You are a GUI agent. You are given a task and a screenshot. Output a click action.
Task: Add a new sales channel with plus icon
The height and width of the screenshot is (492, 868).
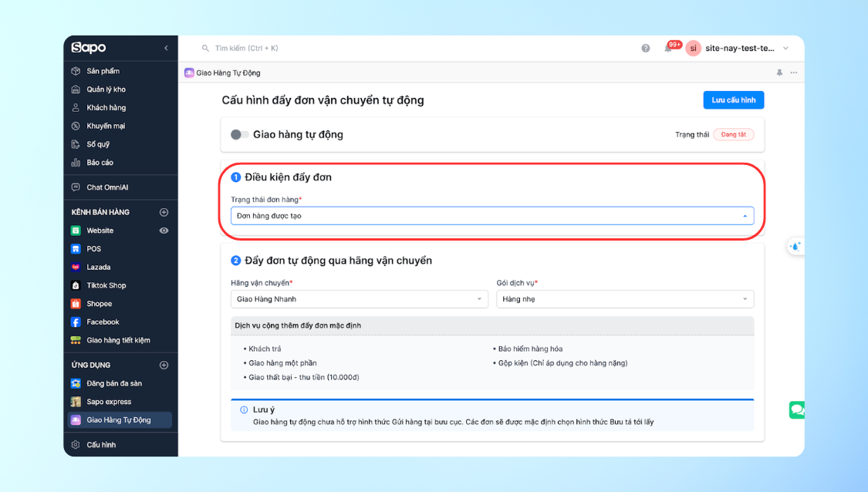(x=164, y=212)
